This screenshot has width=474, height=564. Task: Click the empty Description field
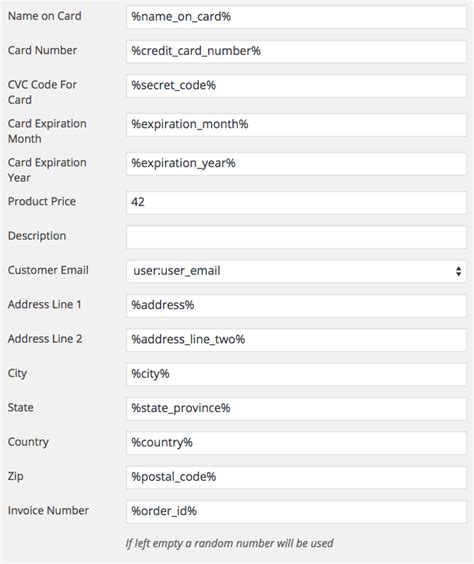click(296, 237)
